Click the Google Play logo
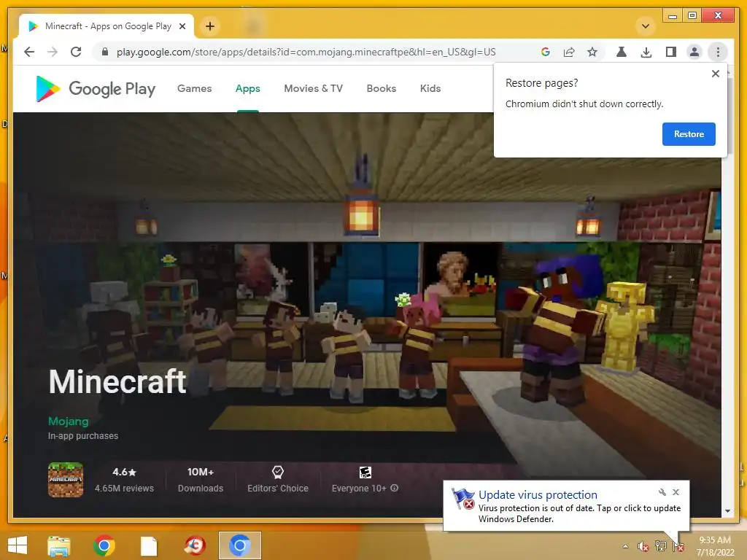 click(x=96, y=88)
